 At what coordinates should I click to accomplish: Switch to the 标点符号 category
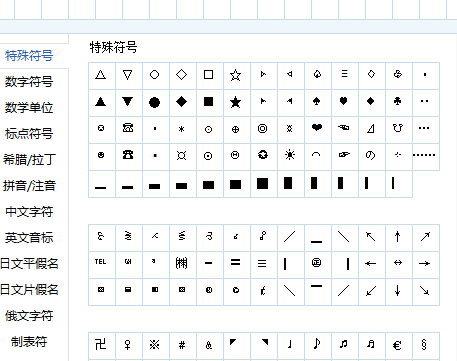point(29,133)
